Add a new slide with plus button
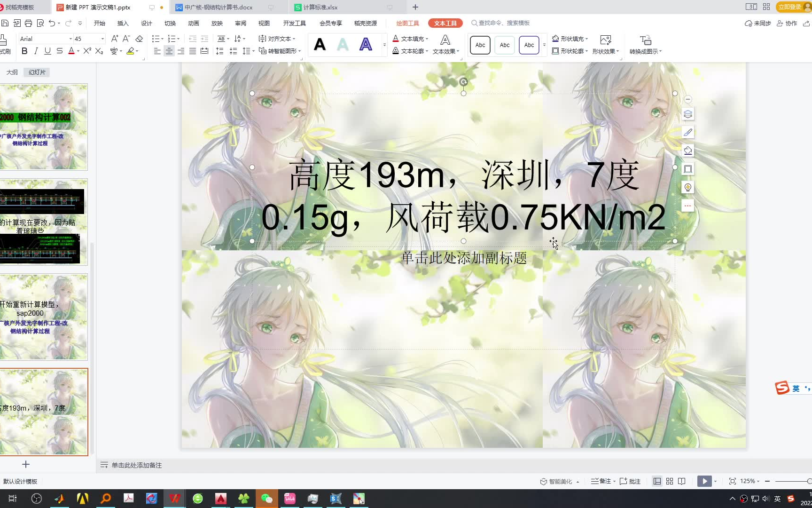Screen dimensions: 812x508 point(26,464)
